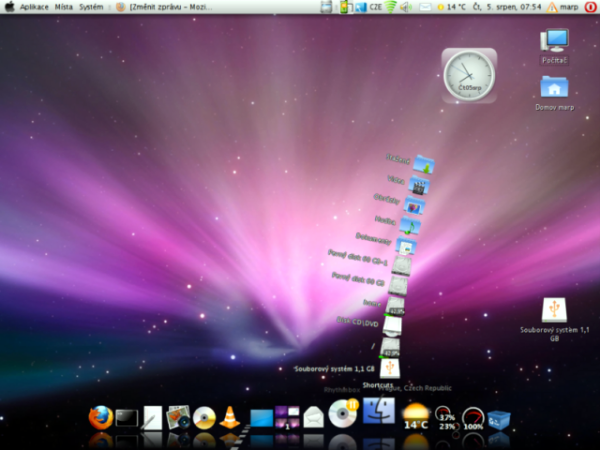Screen dimensions: 600x450
Task: Launch the photo manager from the dock
Action: coord(178,417)
